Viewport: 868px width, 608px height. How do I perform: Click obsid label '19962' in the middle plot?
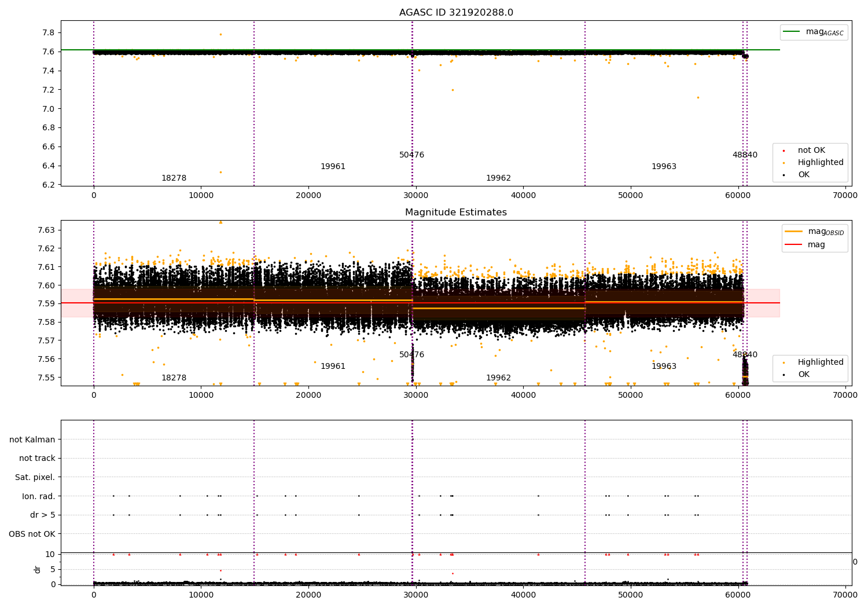tap(498, 378)
